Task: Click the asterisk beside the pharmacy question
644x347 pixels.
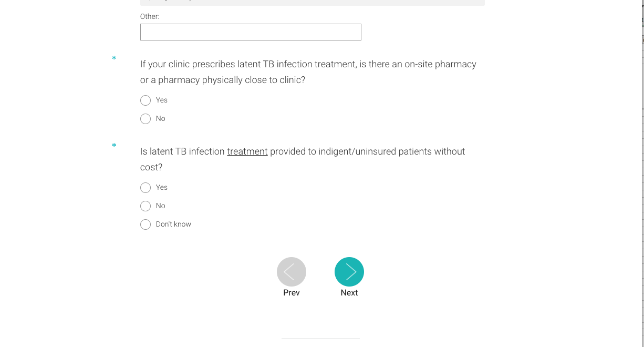Action: [114, 58]
